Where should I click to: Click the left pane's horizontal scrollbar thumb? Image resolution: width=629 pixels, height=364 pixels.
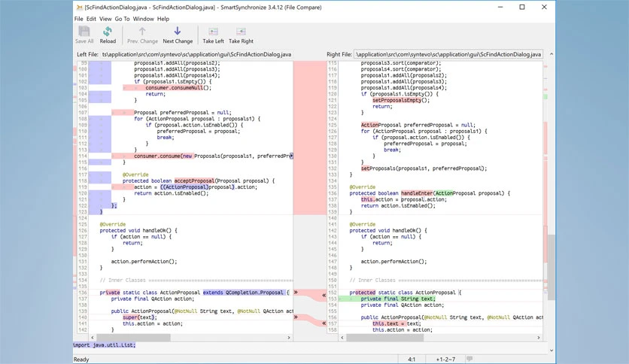click(134, 338)
